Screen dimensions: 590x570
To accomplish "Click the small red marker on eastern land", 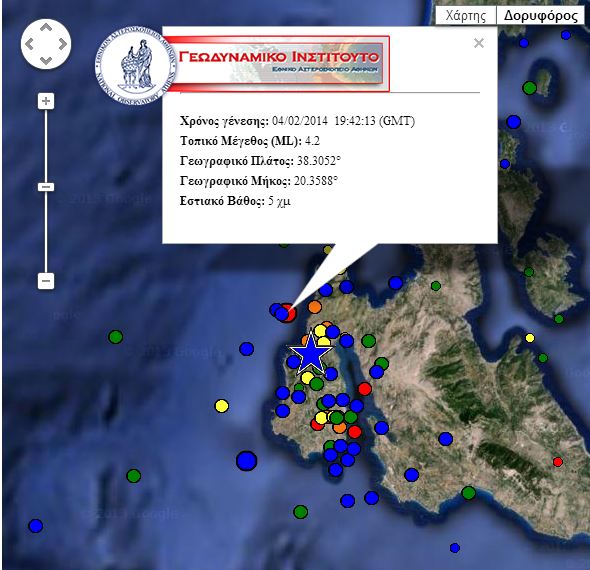I will (558, 462).
